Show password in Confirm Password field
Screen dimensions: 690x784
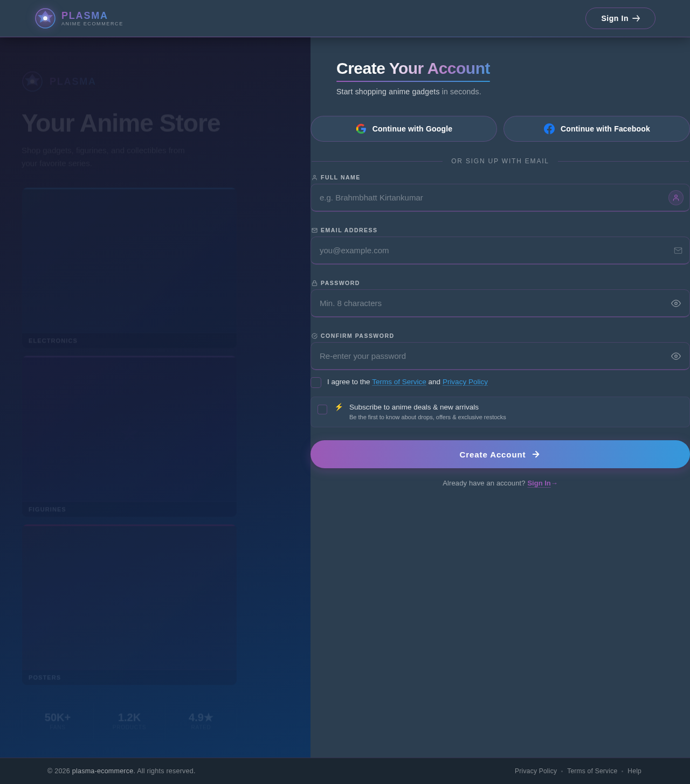click(676, 356)
